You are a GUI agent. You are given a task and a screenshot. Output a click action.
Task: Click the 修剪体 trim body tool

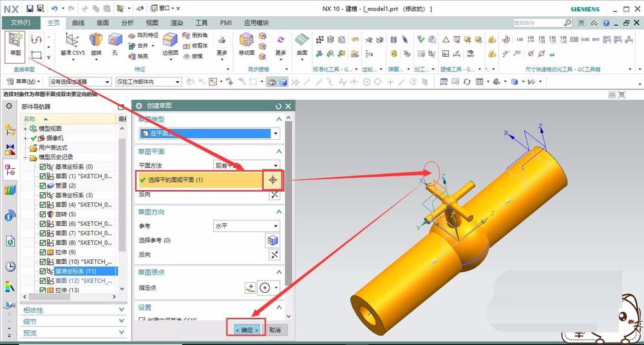(x=195, y=46)
